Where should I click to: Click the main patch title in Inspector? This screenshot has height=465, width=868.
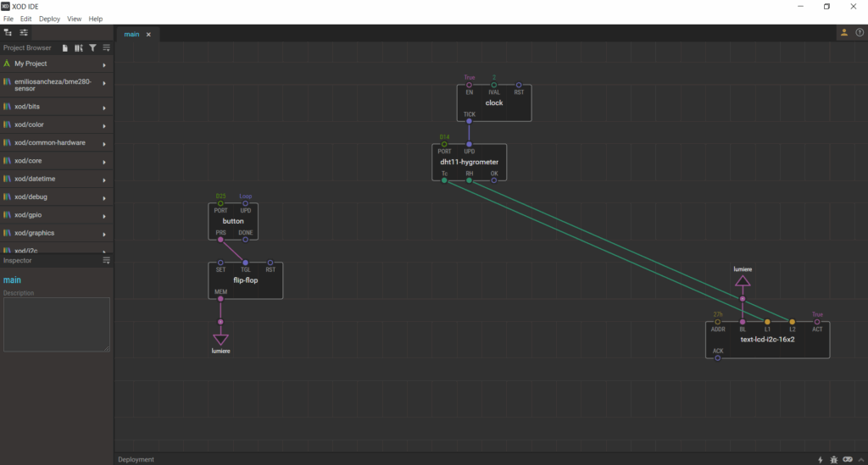[x=12, y=280]
